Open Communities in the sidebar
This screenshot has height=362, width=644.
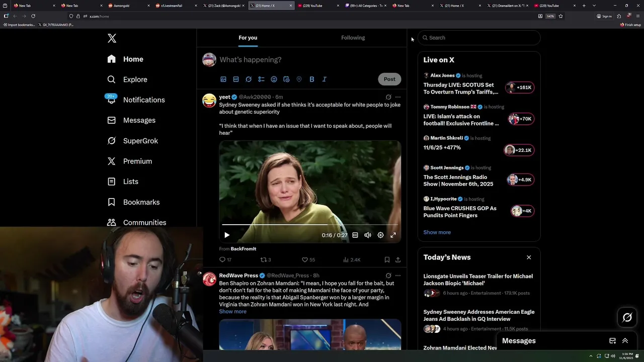[137, 222]
